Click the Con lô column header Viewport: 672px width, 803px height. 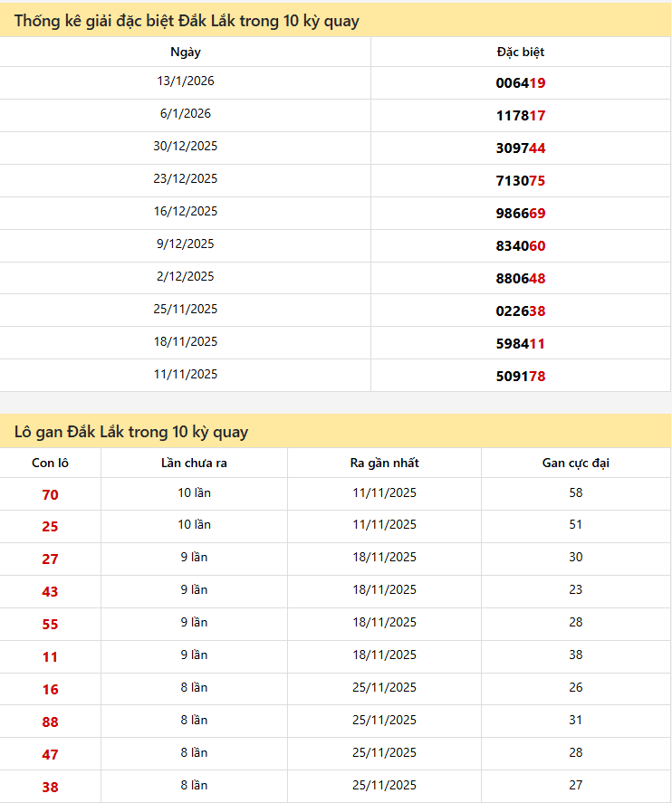[50, 464]
